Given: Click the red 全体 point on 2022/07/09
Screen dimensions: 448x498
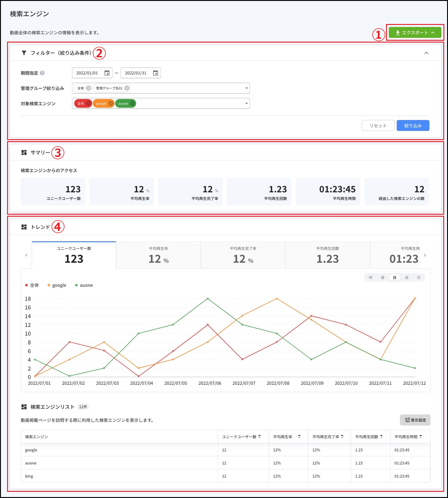Looking at the screenshot, I should pyautogui.click(x=311, y=316).
